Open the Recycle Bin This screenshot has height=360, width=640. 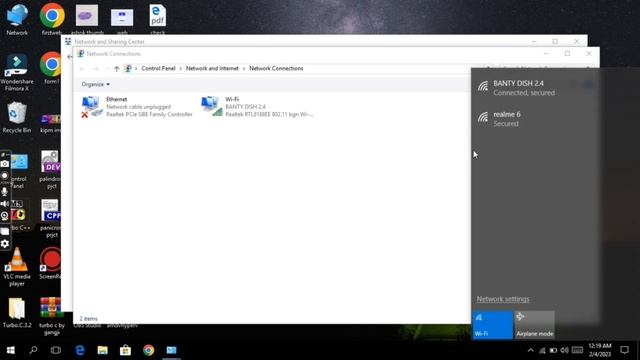coord(17,117)
